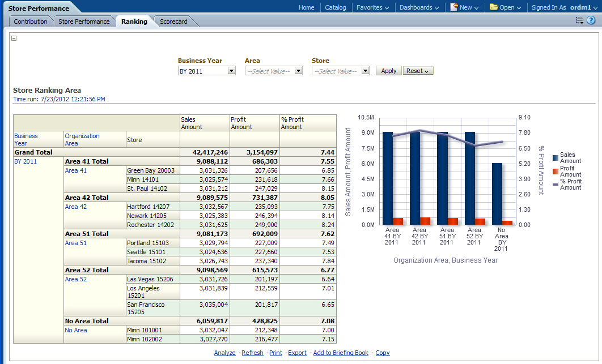Click the Rochester 14202 store cell
Screen dimensions: 602x364
coord(153,224)
